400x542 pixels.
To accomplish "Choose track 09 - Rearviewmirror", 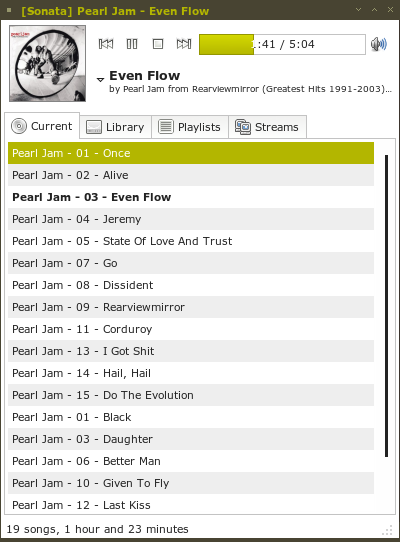I will pyautogui.click(x=191, y=307).
